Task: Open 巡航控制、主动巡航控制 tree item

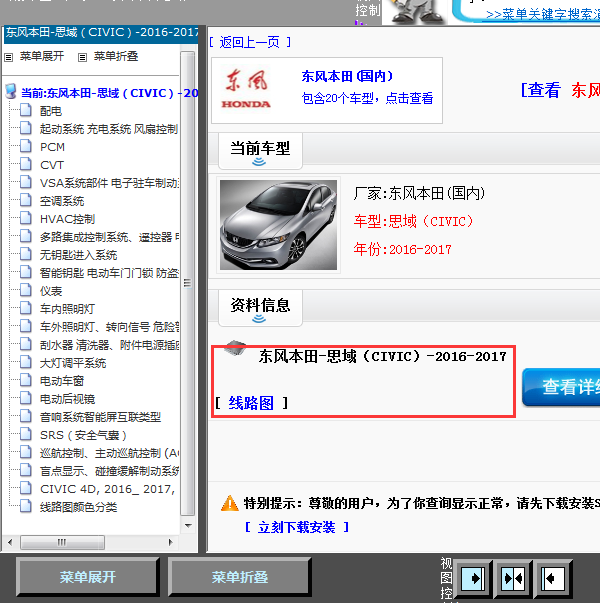Action: click(x=110, y=453)
